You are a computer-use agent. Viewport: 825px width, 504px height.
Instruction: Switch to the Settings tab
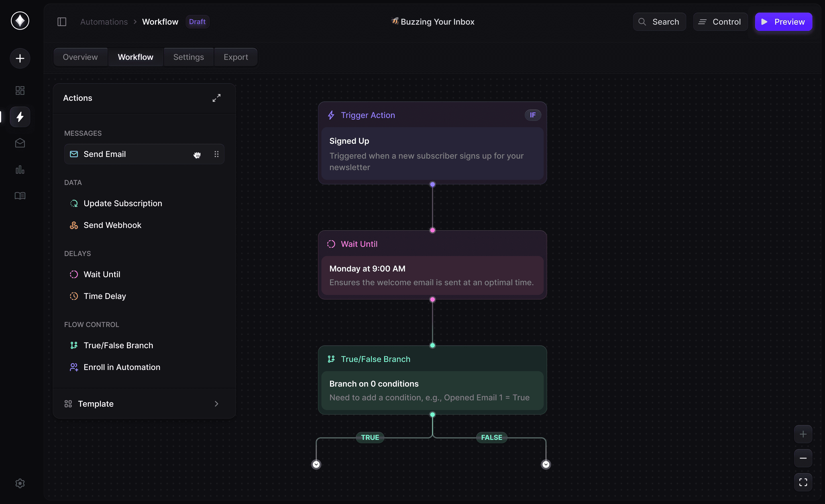[188, 57]
